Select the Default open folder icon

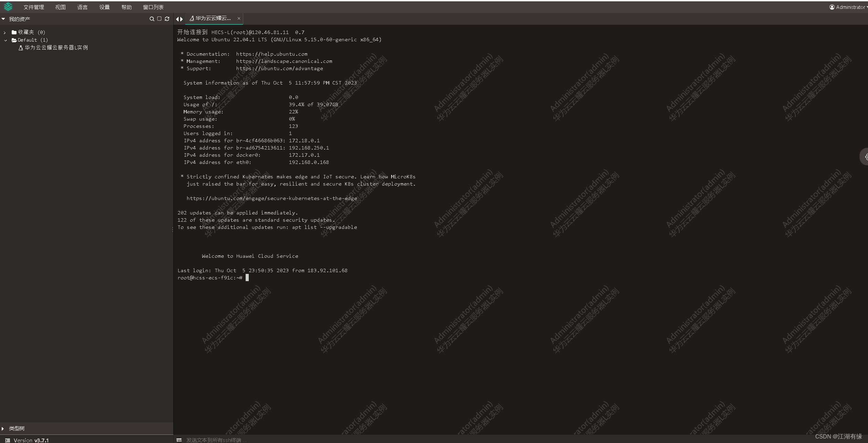point(14,40)
